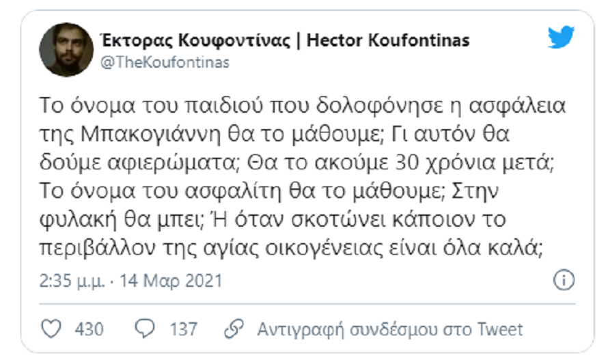Click the 137 replies count
Viewport: 608px width, 364px height.
(x=183, y=329)
